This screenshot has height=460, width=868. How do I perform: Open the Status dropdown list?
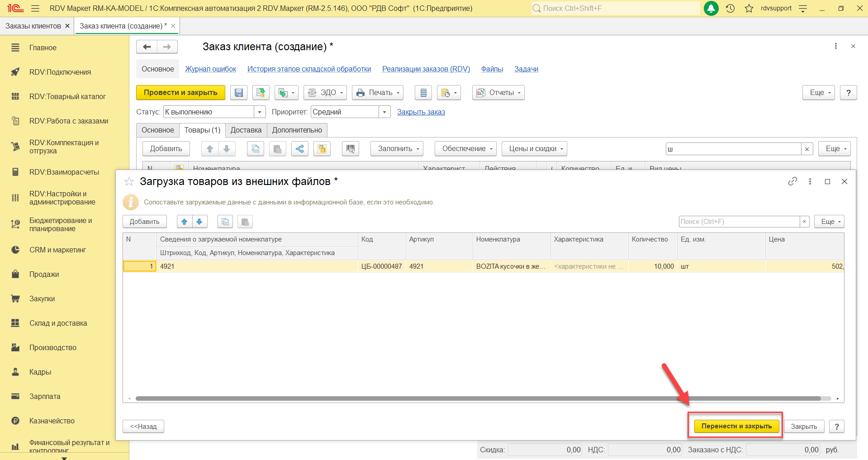coord(259,112)
